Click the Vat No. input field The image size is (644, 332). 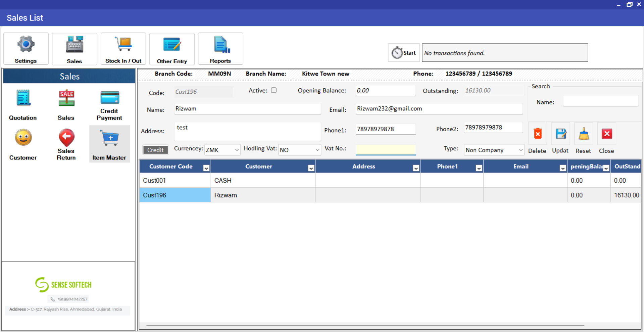386,150
